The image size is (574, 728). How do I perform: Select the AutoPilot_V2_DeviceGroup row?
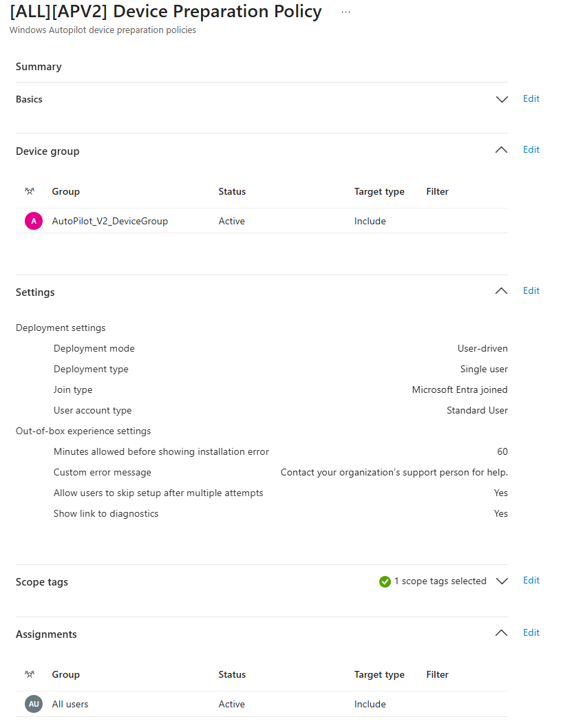pyautogui.click(x=262, y=221)
